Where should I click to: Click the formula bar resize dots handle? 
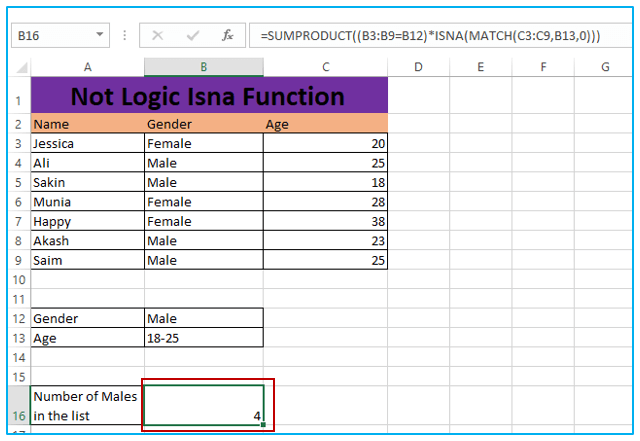pyautogui.click(x=124, y=36)
